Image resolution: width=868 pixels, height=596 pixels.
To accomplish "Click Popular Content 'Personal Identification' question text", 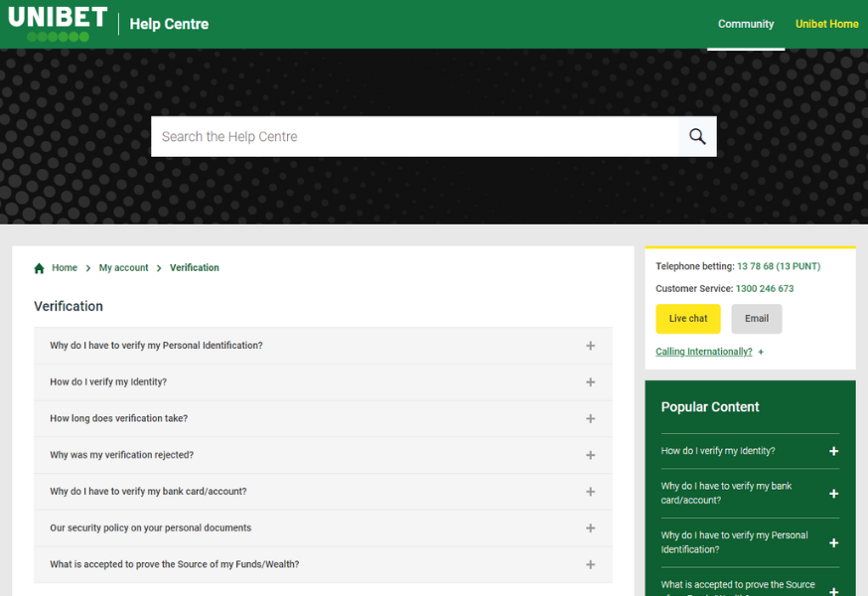I will pos(734,542).
